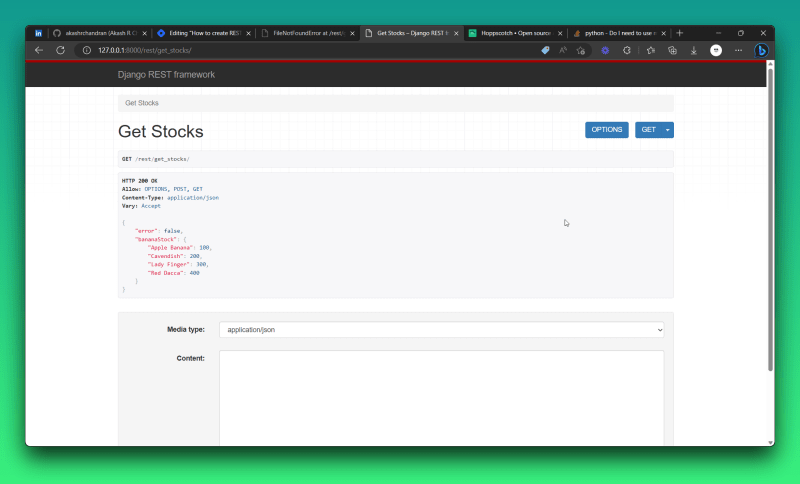Click the "bananaStock" key in response
Image resolution: width=800 pixels, height=484 pixels.
156,239
